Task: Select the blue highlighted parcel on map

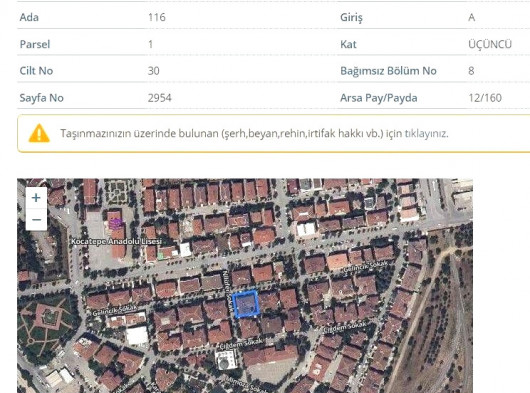Action: pyautogui.click(x=246, y=304)
